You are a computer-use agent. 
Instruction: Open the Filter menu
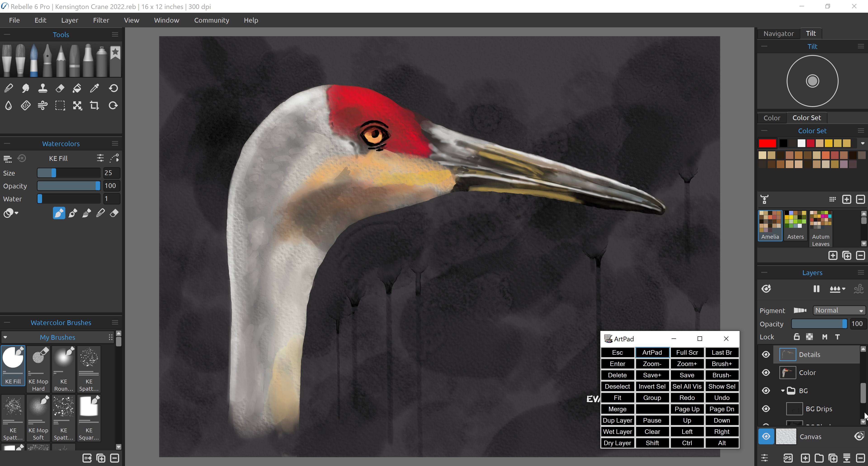(101, 20)
